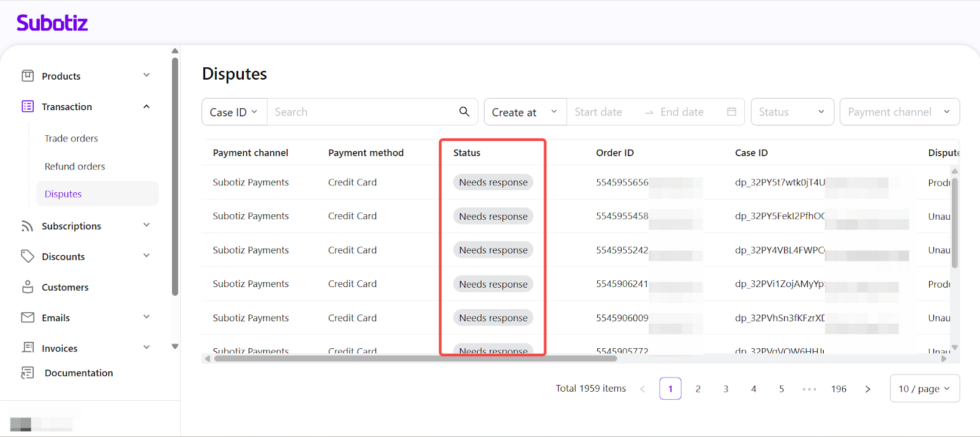Click the Customers person icon
This screenshot has width=980, height=437.
[x=28, y=287]
